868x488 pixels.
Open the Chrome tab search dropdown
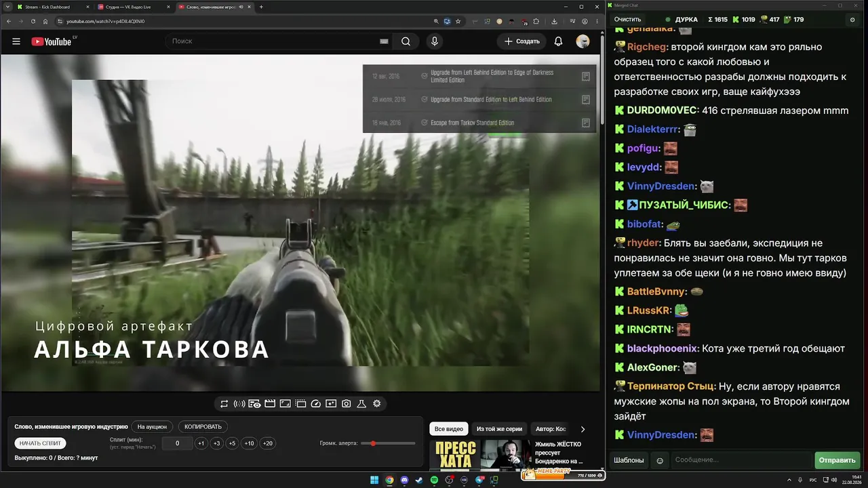(7, 7)
